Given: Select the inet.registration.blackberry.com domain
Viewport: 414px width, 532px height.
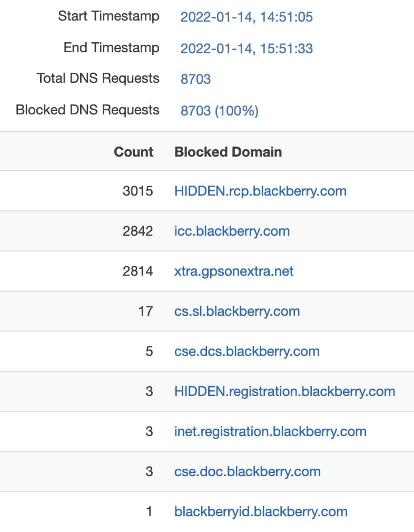Looking at the screenshot, I should (270, 431).
